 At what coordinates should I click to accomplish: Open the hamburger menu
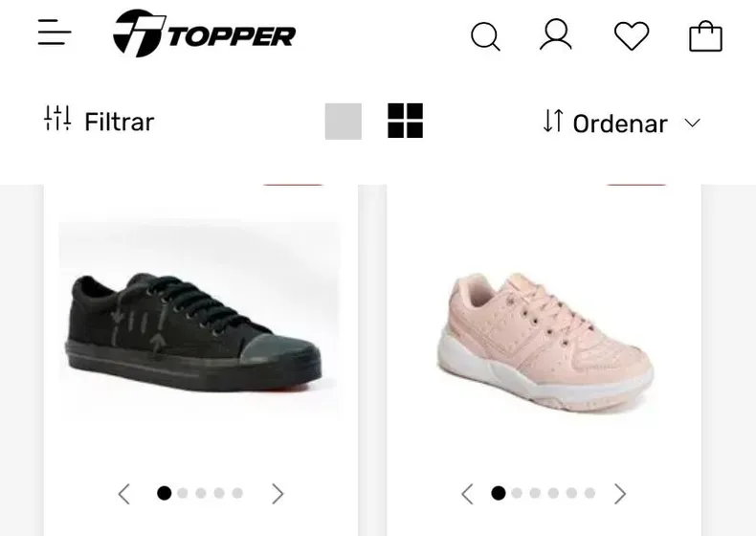[x=55, y=33]
